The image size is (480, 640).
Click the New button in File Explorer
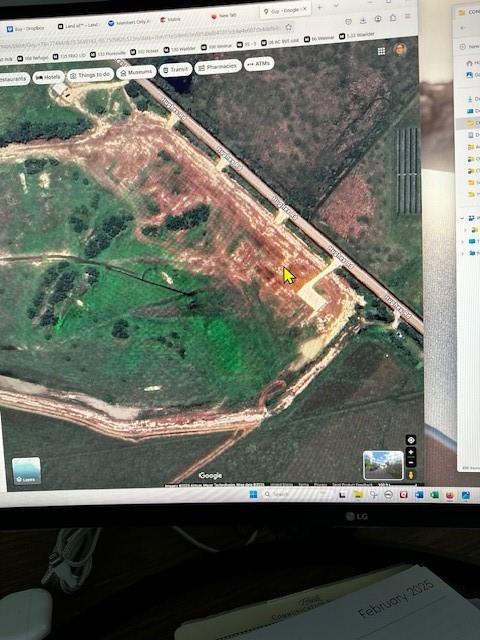pos(469,47)
